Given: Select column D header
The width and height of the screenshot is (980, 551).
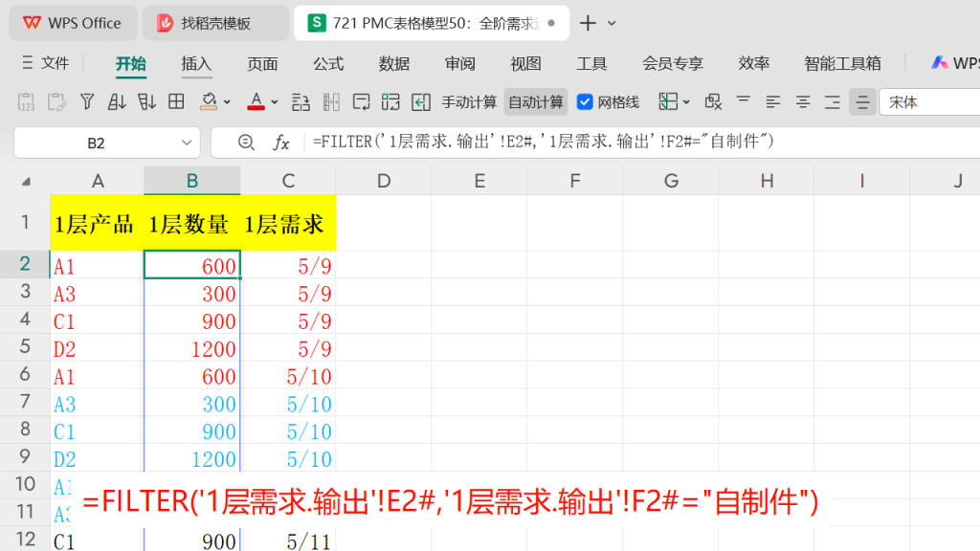Looking at the screenshot, I should 383,181.
